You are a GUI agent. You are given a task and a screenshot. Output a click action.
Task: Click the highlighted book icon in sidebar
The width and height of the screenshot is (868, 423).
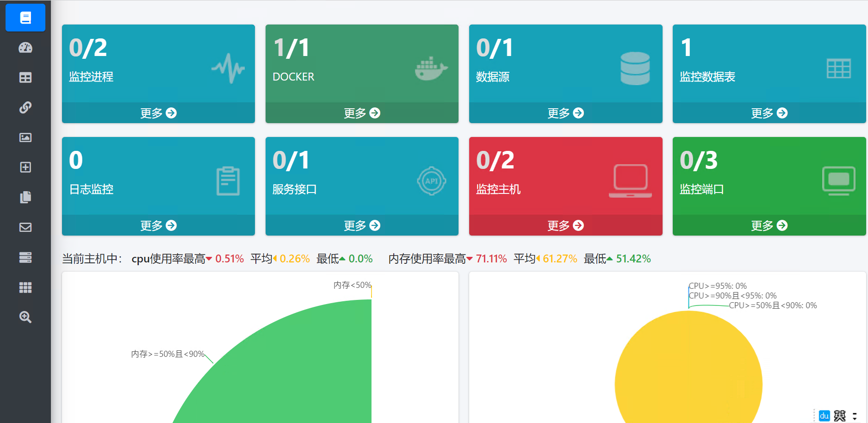click(x=25, y=18)
